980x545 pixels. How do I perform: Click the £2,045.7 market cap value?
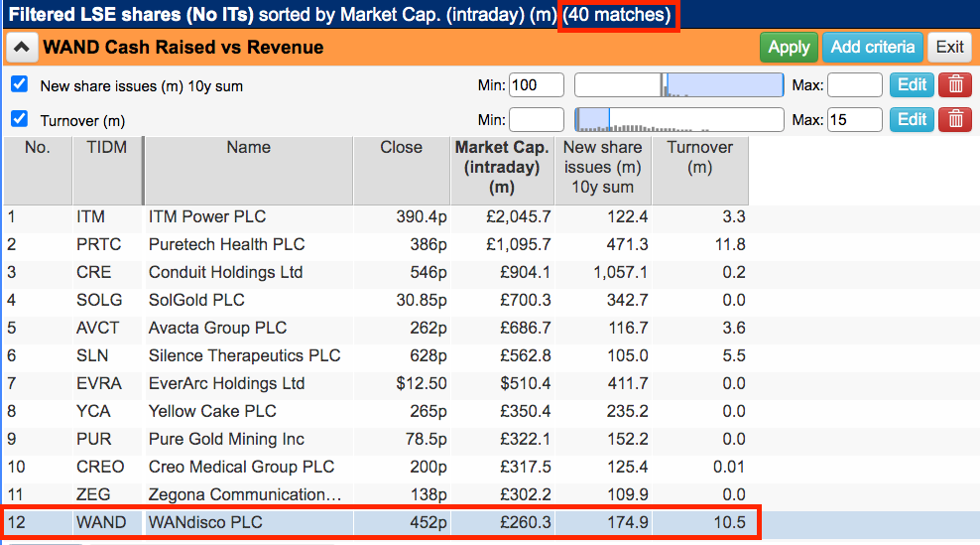click(x=518, y=217)
